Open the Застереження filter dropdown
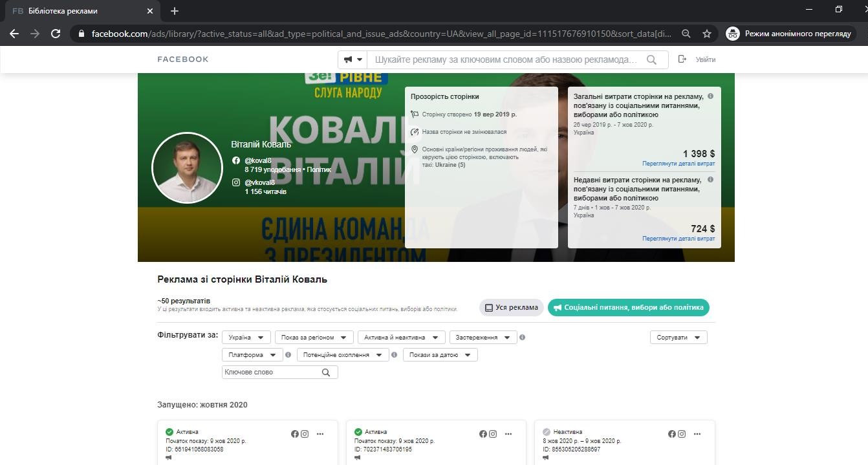The width and height of the screenshot is (868, 465). click(x=483, y=338)
